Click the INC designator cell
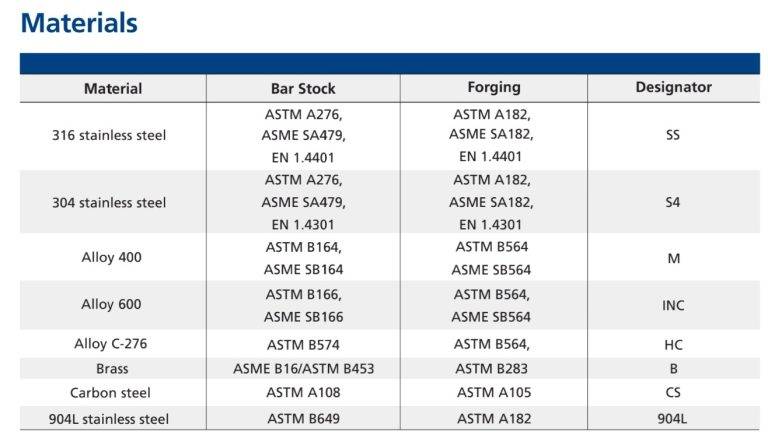 coord(673,305)
